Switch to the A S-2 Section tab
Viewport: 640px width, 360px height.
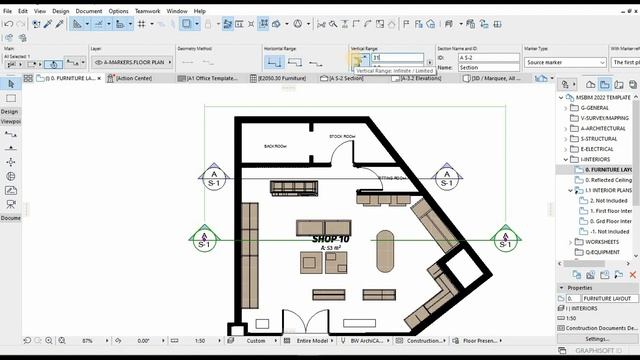point(342,78)
